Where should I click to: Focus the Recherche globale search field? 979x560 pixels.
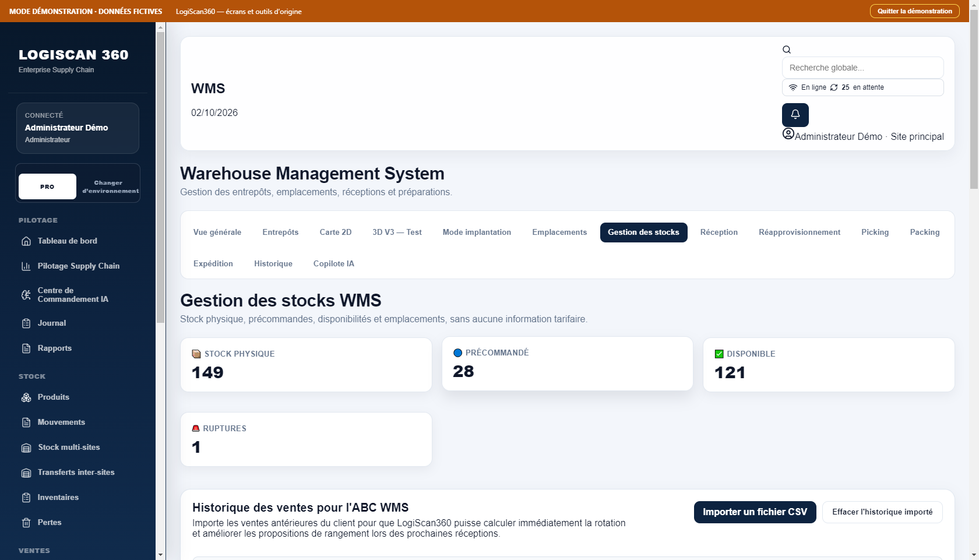862,68
